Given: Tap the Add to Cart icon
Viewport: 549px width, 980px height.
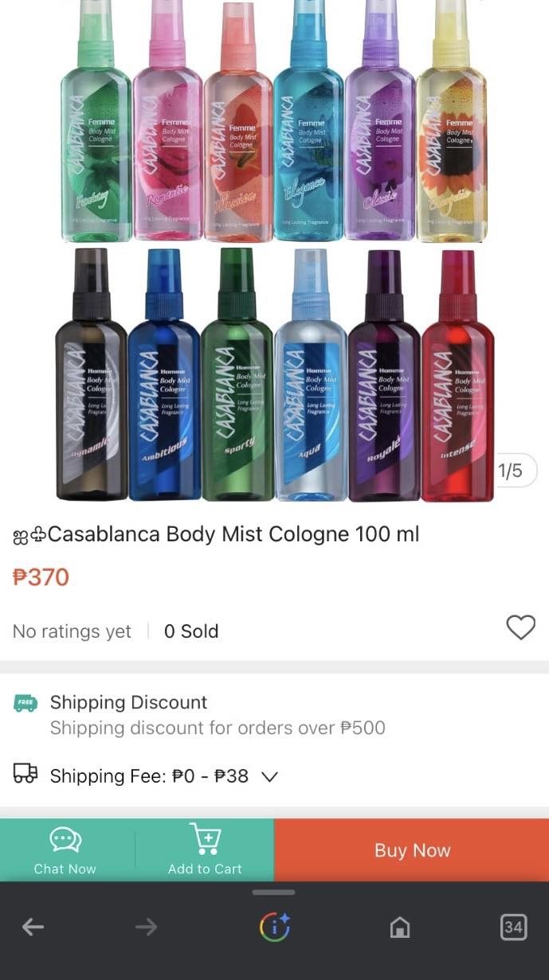Looking at the screenshot, I should pyautogui.click(x=205, y=839).
